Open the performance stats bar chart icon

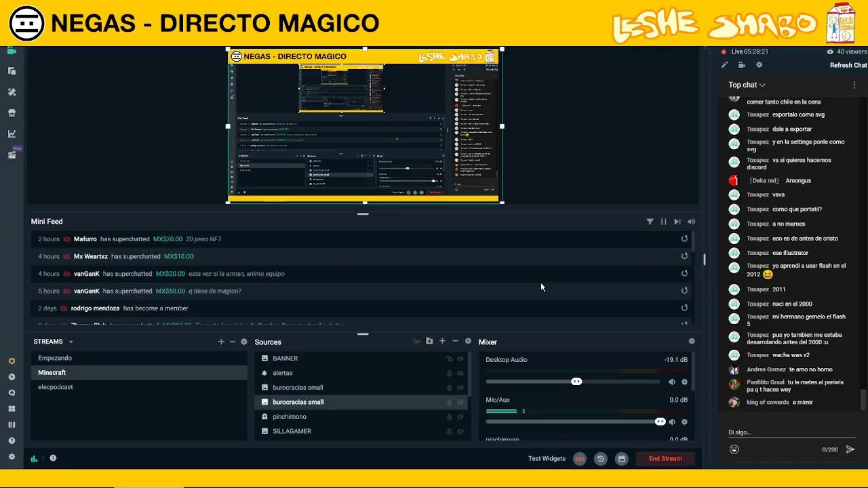[34, 458]
